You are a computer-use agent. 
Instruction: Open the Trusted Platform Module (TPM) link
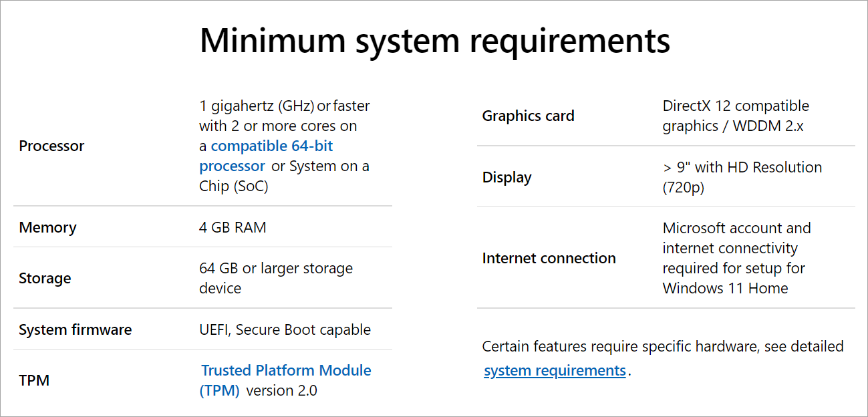click(286, 380)
